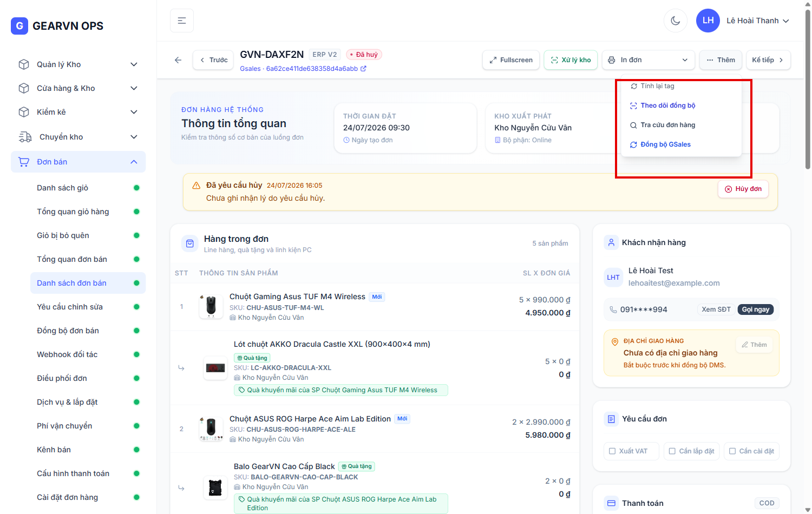The width and height of the screenshot is (812, 514).
Task: Click the Hàng trong đơn bag icon
Action: tap(190, 244)
